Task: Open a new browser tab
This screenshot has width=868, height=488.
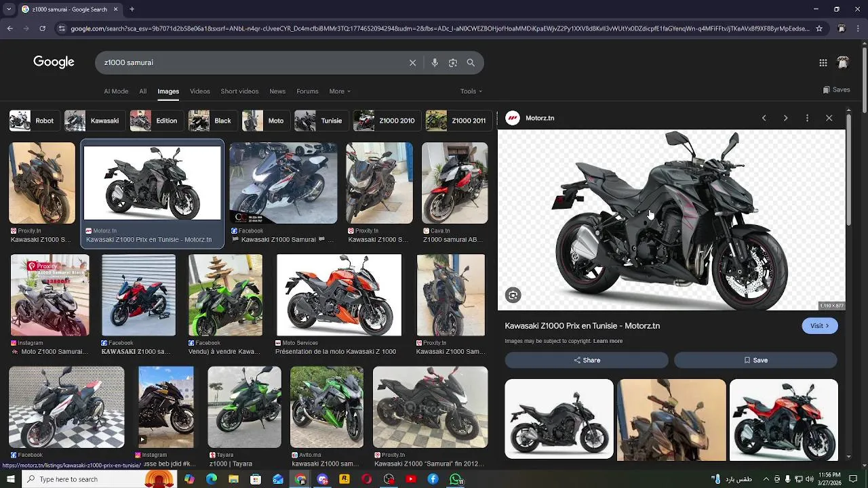Action: [x=132, y=9]
